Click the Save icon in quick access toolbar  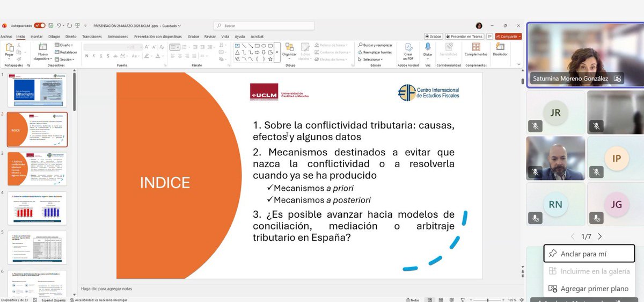coord(51,25)
